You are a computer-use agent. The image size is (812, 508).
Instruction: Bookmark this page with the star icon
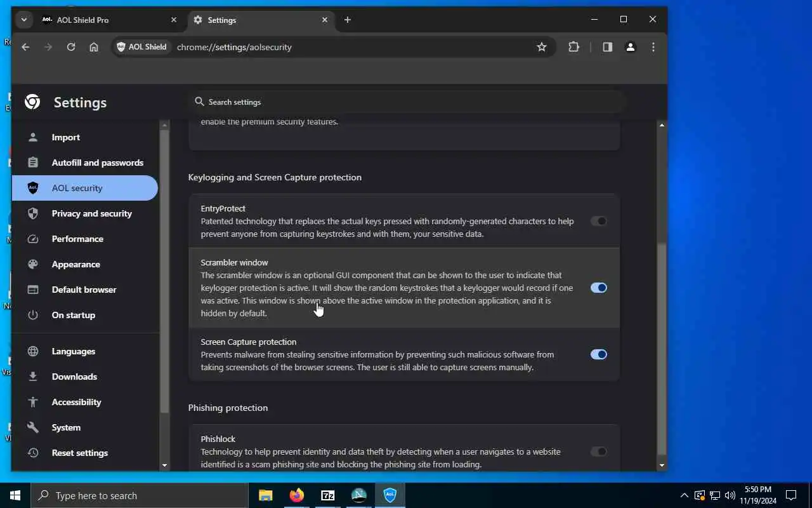pyautogui.click(x=542, y=47)
